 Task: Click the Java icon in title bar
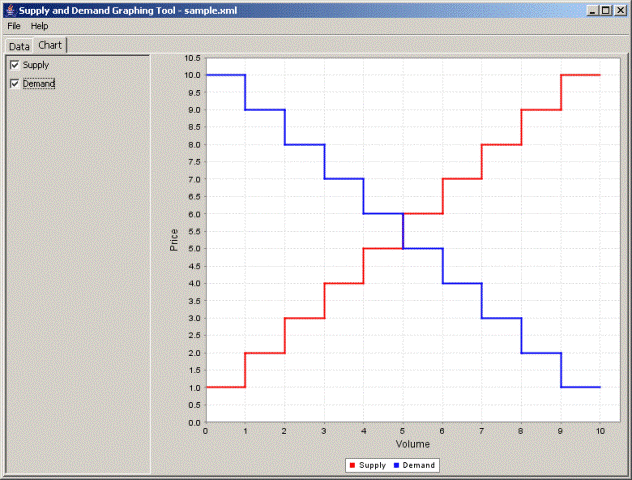(x=10, y=10)
